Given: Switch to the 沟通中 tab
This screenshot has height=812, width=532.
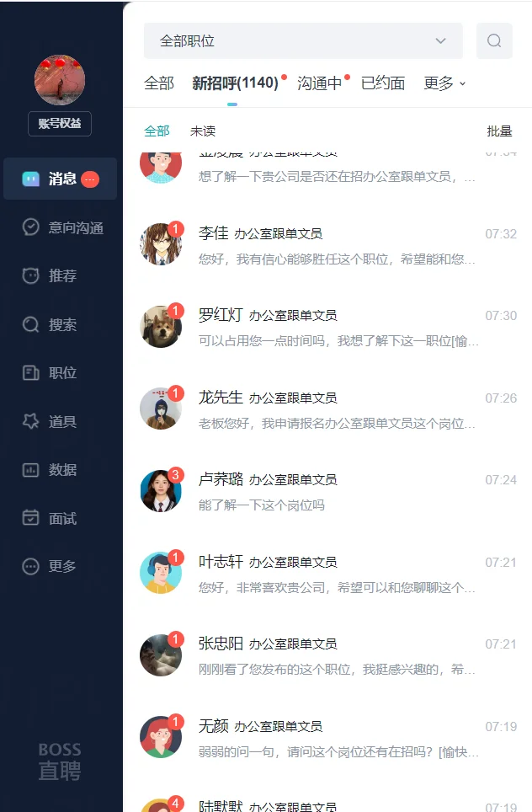Looking at the screenshot, I should coord(320,83).
